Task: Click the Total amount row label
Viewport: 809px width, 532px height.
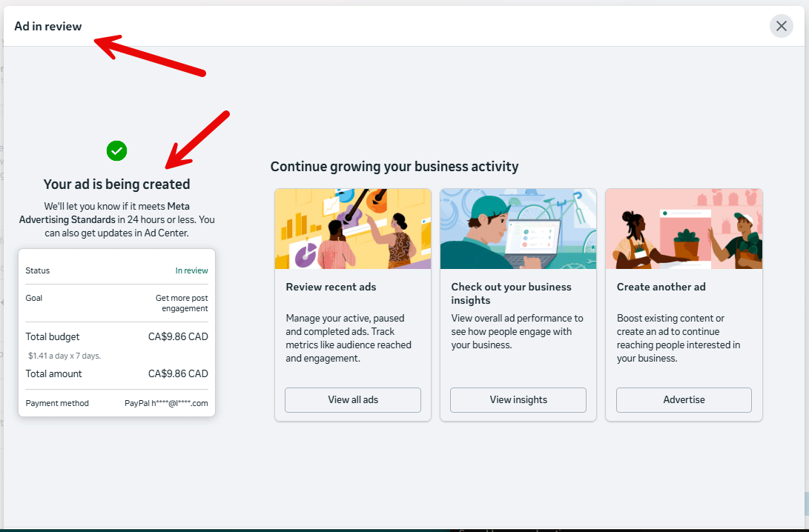Action: (x=54, y=374)
